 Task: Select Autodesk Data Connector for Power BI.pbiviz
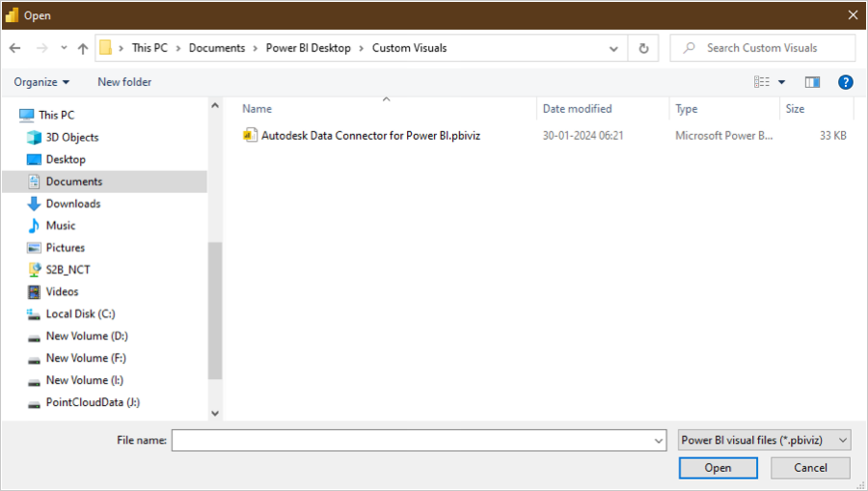click(370, 136)
